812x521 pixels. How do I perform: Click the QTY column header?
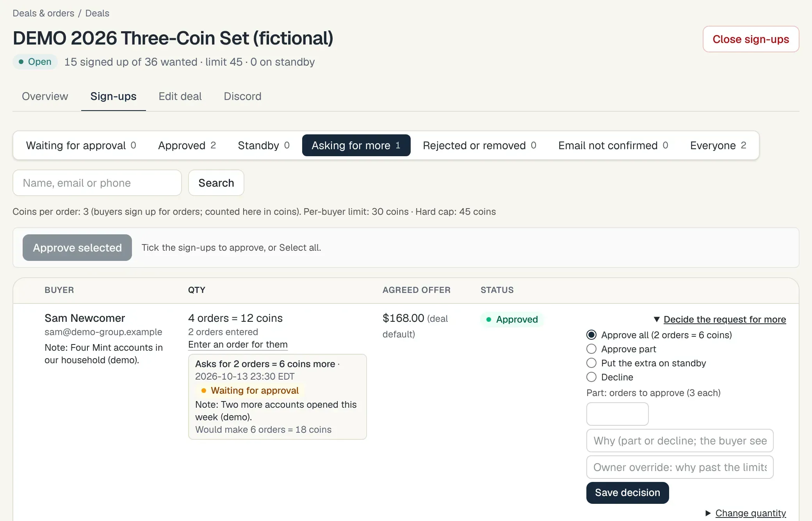coord(196,290)
